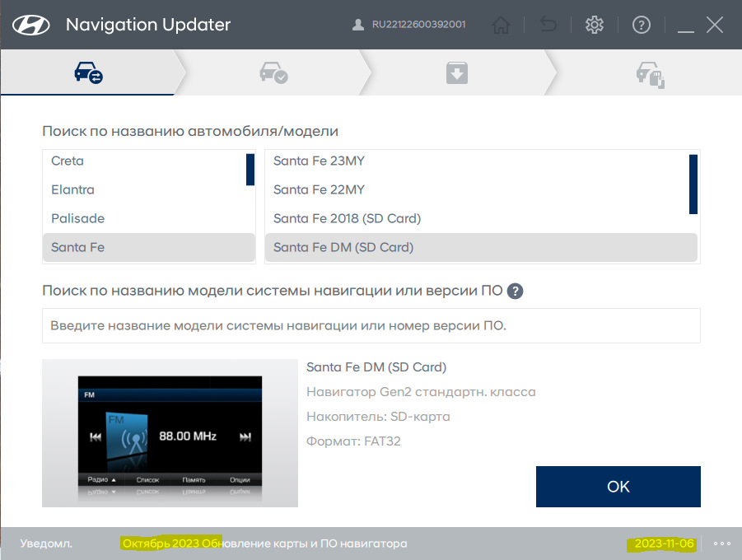Go to the Home screen icon
Image resolution: width=742 pixels, height=560 pixels.
(x=502, y=25)
